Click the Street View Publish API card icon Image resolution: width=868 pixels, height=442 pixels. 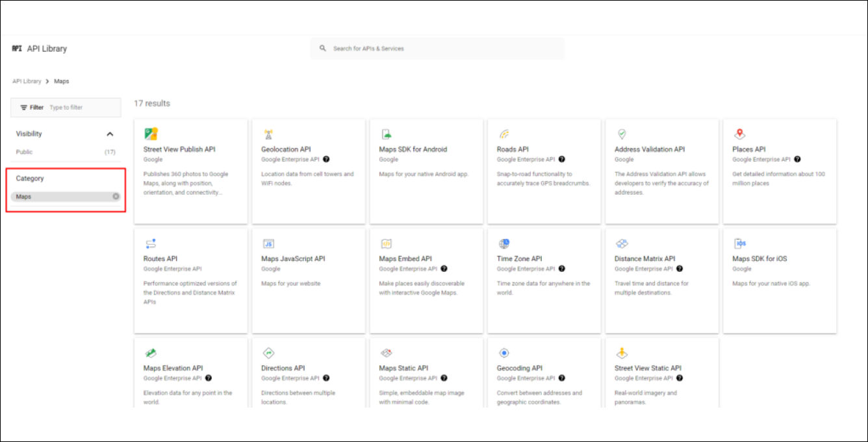click(151, 134)
